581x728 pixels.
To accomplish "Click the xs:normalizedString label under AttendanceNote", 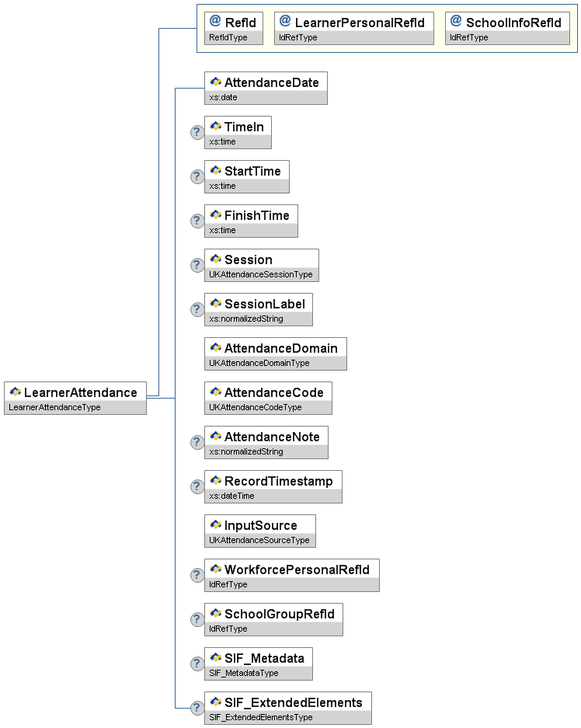I will [x=246, y=451].
